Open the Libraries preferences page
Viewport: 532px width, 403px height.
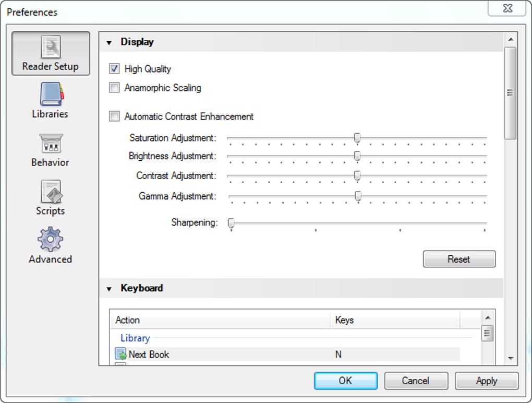(51, 101)
